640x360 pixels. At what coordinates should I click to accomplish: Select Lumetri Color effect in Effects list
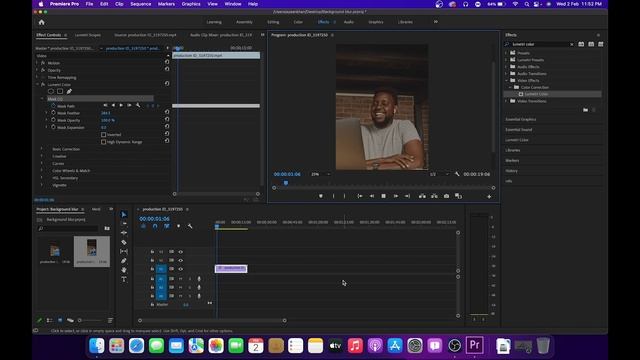[536, 94]
